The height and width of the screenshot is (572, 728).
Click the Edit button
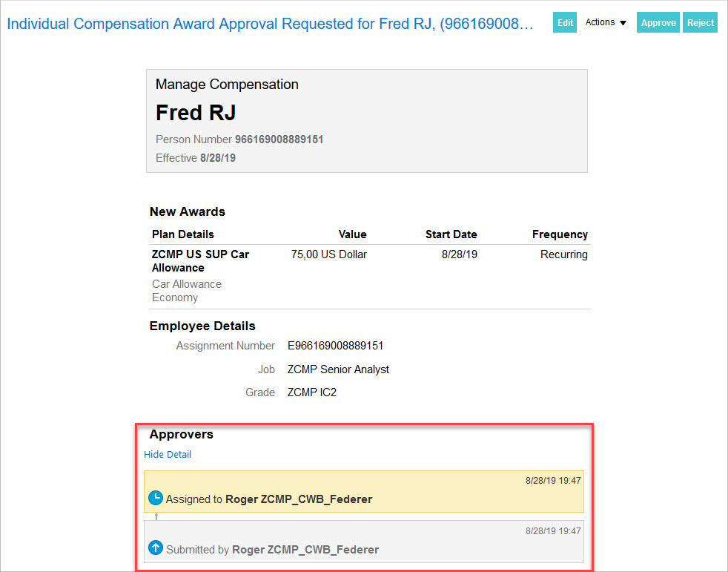(x=565, y=22)
